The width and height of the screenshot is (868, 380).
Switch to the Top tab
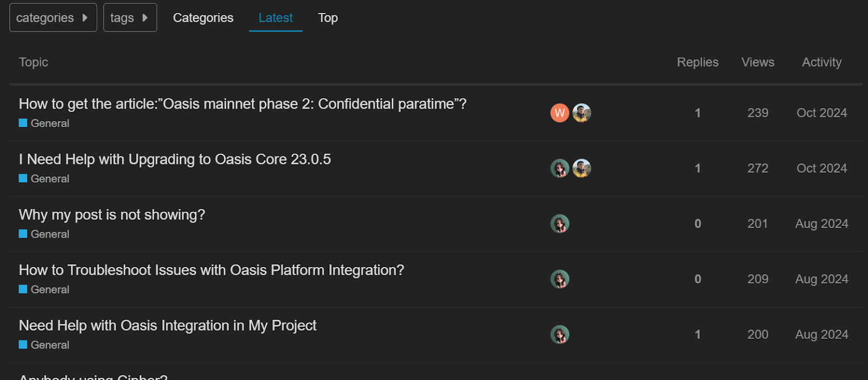[328, 18]
